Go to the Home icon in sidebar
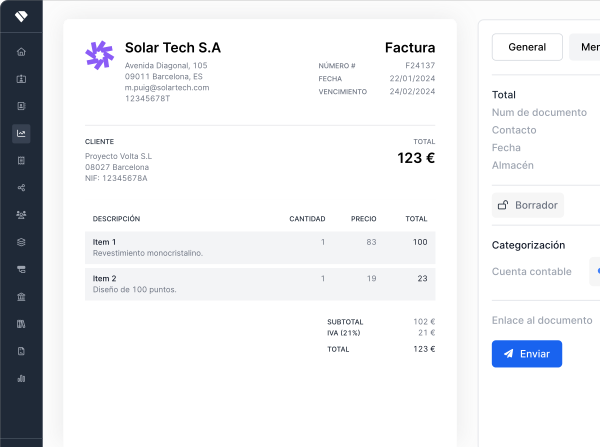 (21, 52)
